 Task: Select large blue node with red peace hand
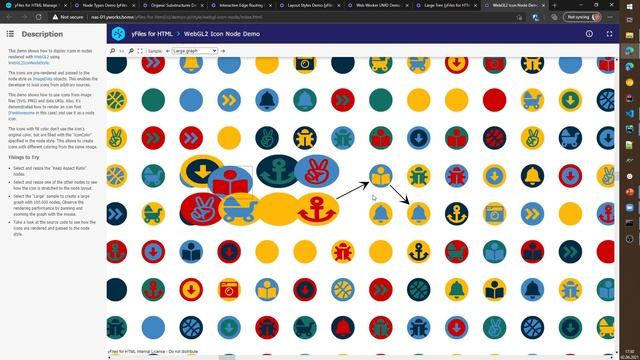[317, 171]
